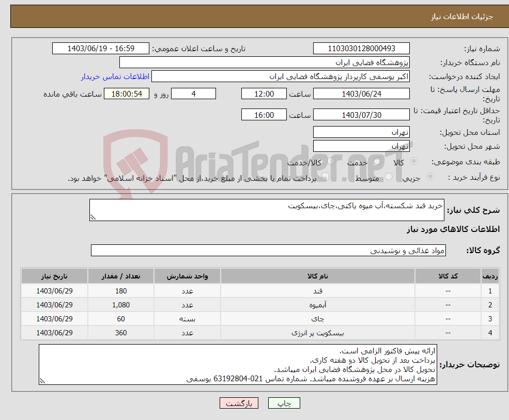Click the announcement date field 1403/06/19 - 16:59
This screenshot has height=420, width=509.
click(x=101, y=49)
